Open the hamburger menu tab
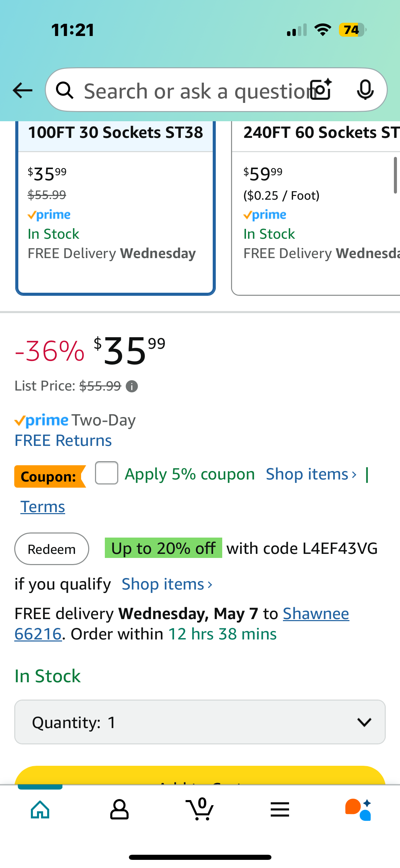 (280, 810)
